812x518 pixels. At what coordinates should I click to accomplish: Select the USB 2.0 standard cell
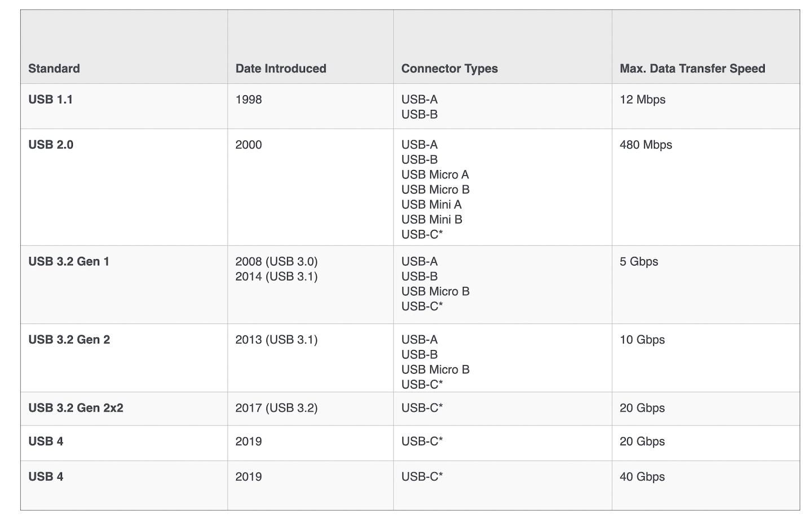coord(51,145)
